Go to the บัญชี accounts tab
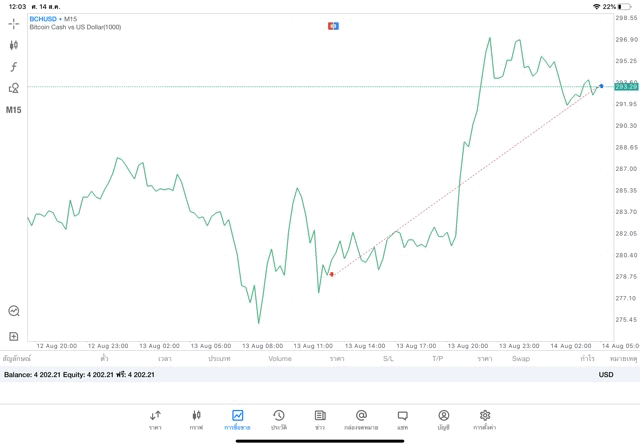The image size is (640, 447). [443, 419]
